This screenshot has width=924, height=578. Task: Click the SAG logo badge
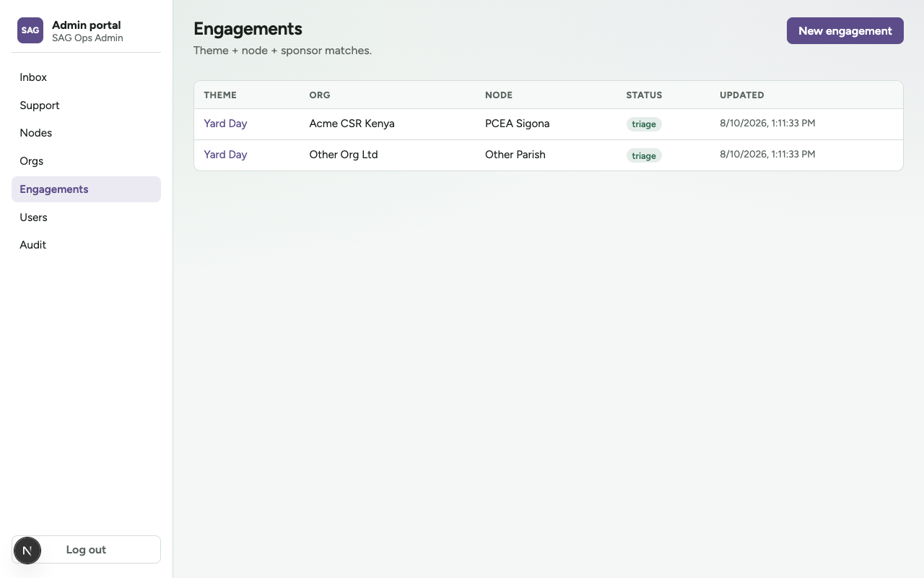tap(30, 30)
